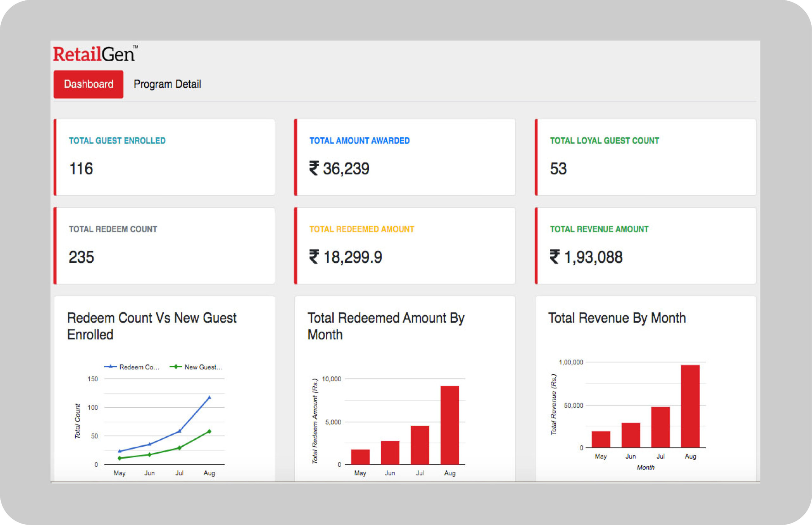Click the Total Redeemed Amount card

tap(405, 246)
